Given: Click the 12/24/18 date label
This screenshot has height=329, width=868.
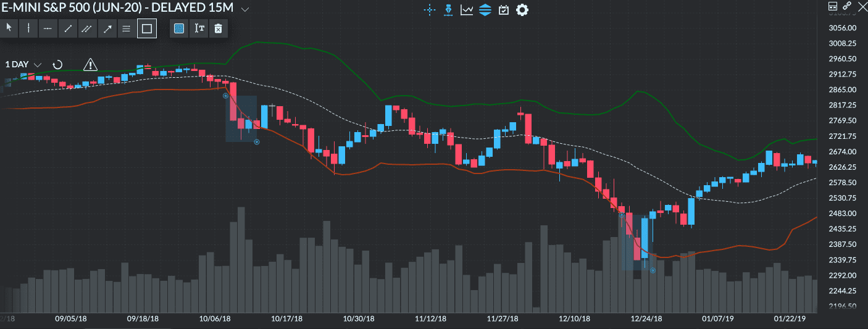Looking at the screenshot, I should (x=646, y=319).
